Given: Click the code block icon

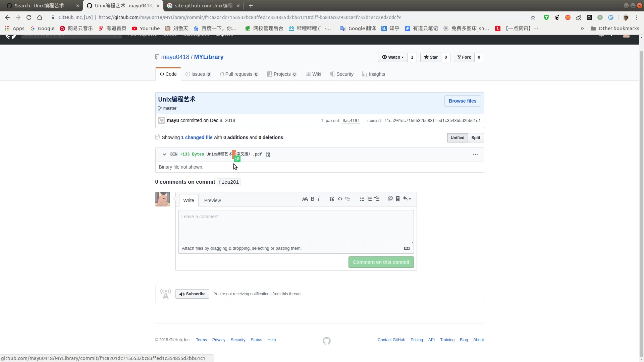Looking at the screenshot, I should pos(340,199).
